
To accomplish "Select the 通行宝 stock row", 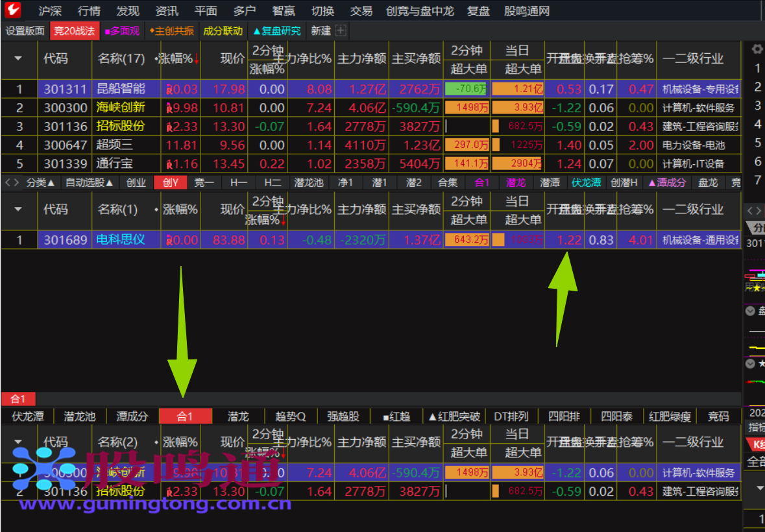I will coord(370,163).
